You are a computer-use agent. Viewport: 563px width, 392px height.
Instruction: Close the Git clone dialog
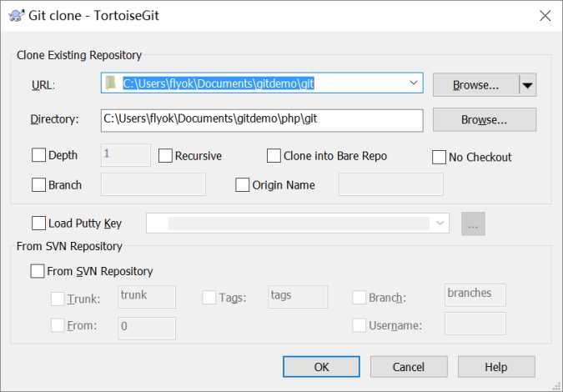545,16
